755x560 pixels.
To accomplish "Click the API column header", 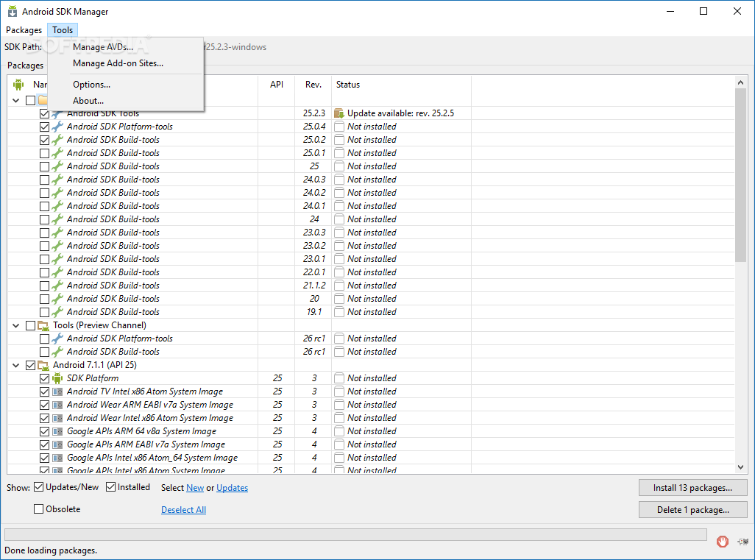I will point(277,85).
